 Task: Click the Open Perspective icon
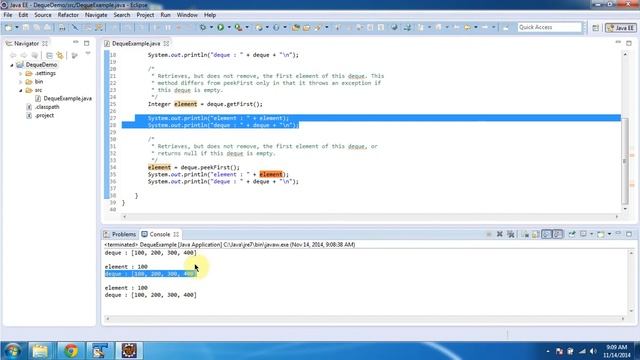pyautogui.click(x=596, y=27)
